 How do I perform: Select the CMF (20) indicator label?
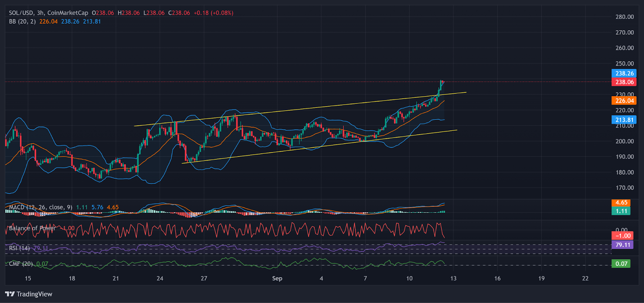[21, 264]
